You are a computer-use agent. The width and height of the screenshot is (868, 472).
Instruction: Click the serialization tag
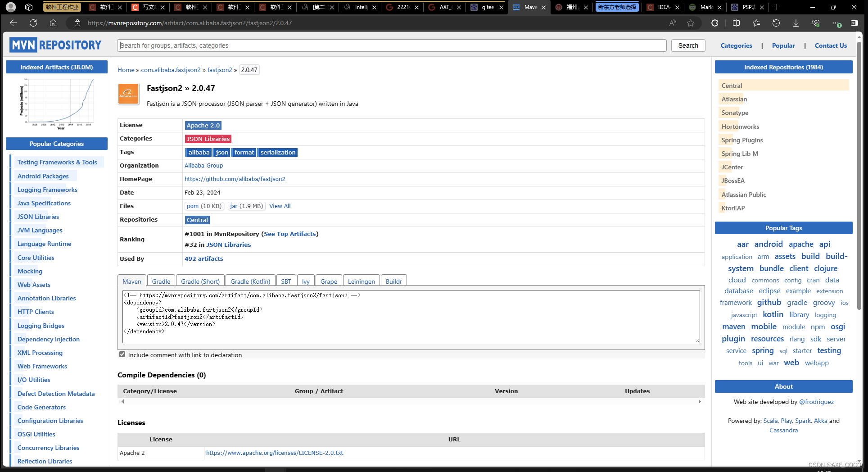coord(278,152)
